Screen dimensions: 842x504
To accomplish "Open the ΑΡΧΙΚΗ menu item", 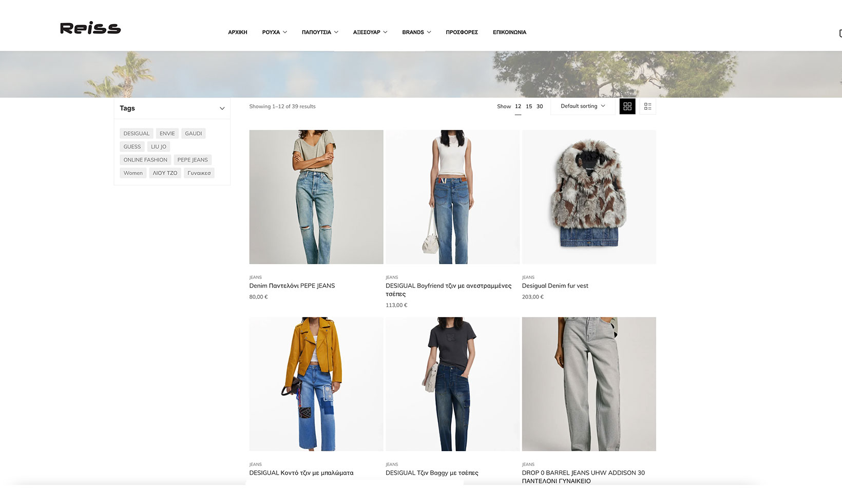I will [x=237, y=32].
